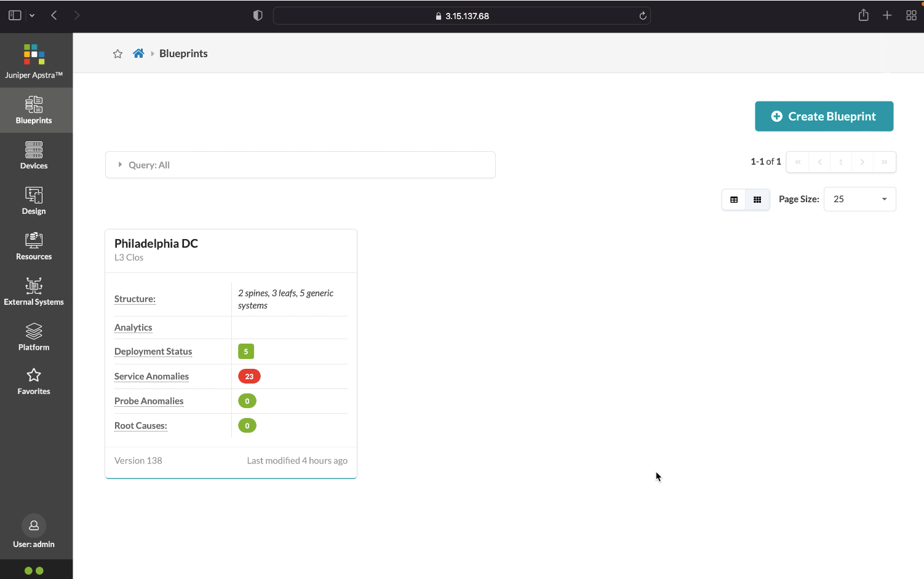This screenshot has height=579, width=924.
Task: Expand the Query: All filter
Action: click(x=300, y=165)
